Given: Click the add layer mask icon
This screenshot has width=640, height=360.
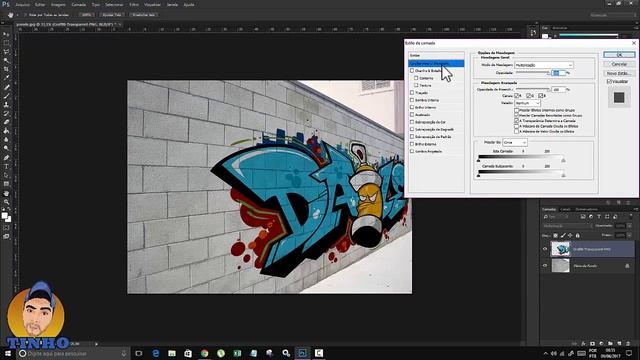Looking at the screenshot, I should pyautogui.click(x=592, y=344).
